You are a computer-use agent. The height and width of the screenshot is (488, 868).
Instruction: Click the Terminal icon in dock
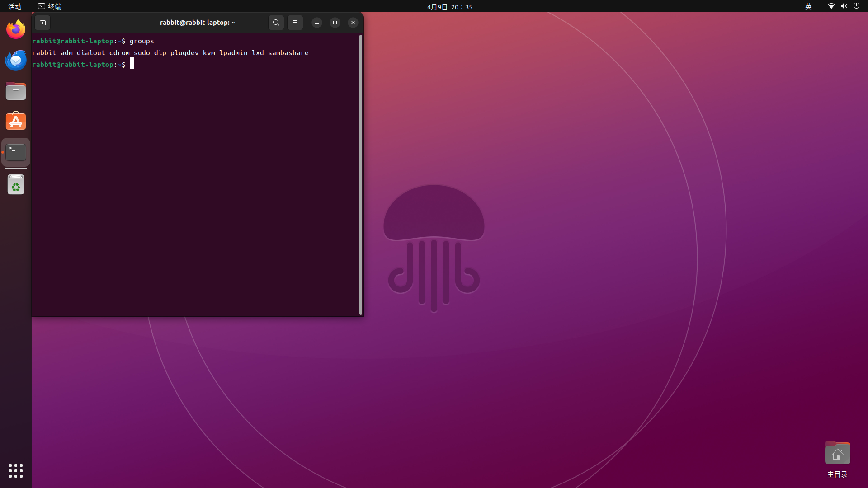click(x=16, y=152)
